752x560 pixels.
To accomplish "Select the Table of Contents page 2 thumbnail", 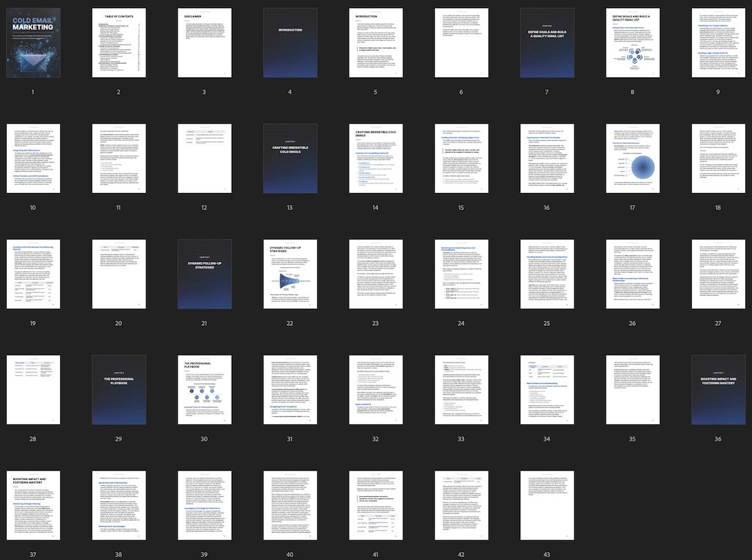I will point(119,43).
